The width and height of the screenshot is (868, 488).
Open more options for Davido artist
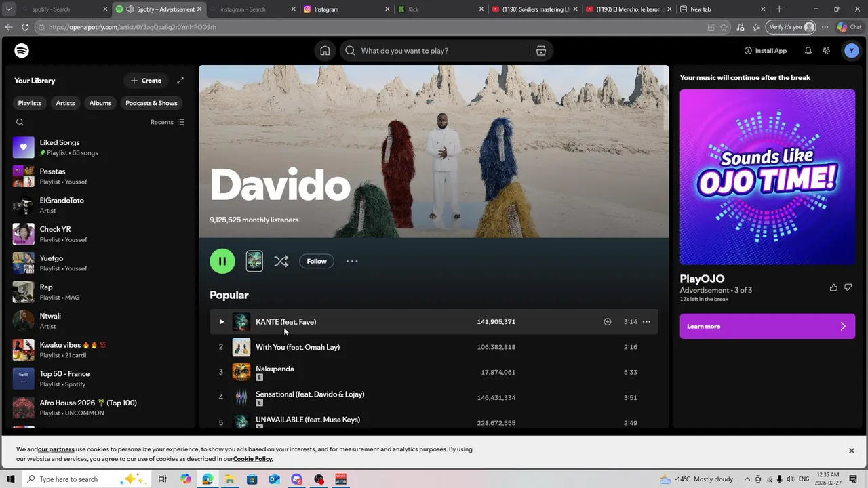tap(352, 261)
